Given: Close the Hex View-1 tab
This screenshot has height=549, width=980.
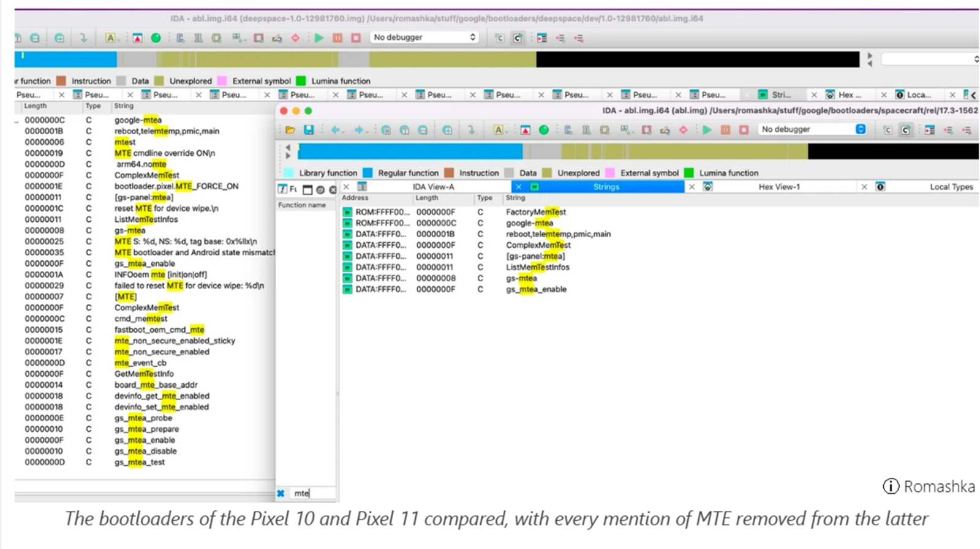Looking at the screenshot, I should click(692, 187).
